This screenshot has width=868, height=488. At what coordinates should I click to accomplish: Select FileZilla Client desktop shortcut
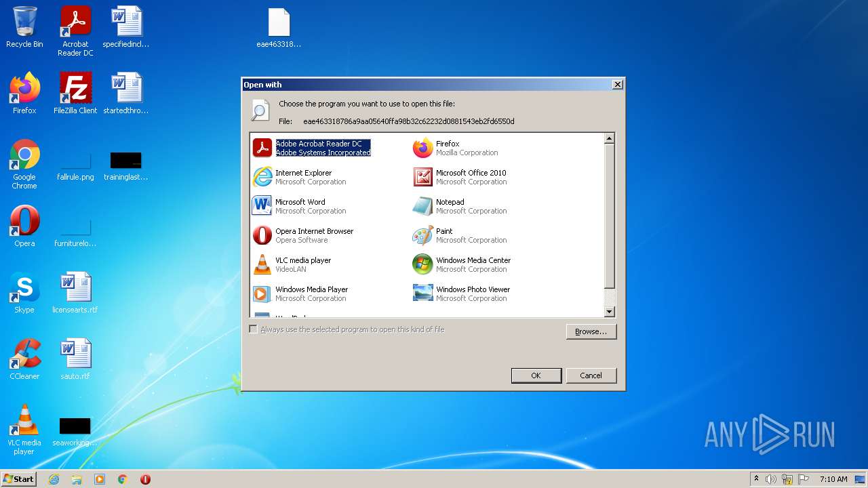75,93
